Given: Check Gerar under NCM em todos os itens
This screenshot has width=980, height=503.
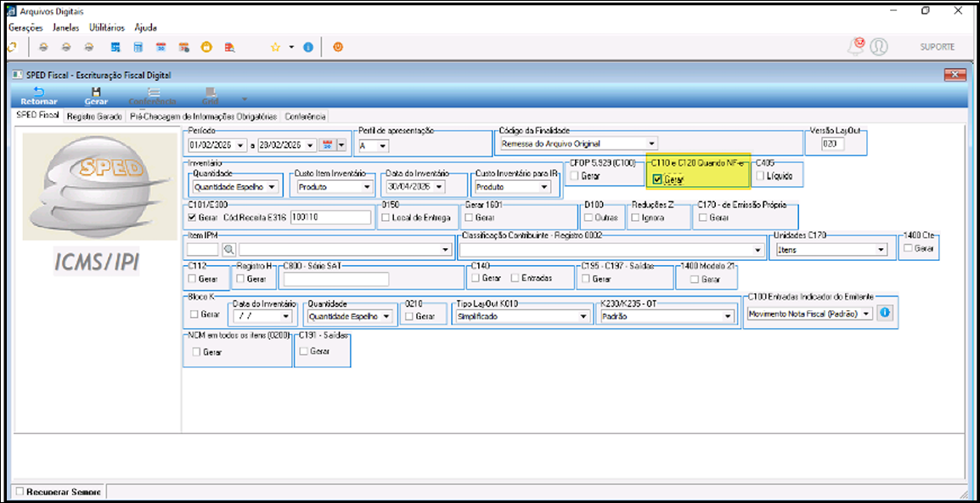Looking at the screenshot, I should [197, 353].
